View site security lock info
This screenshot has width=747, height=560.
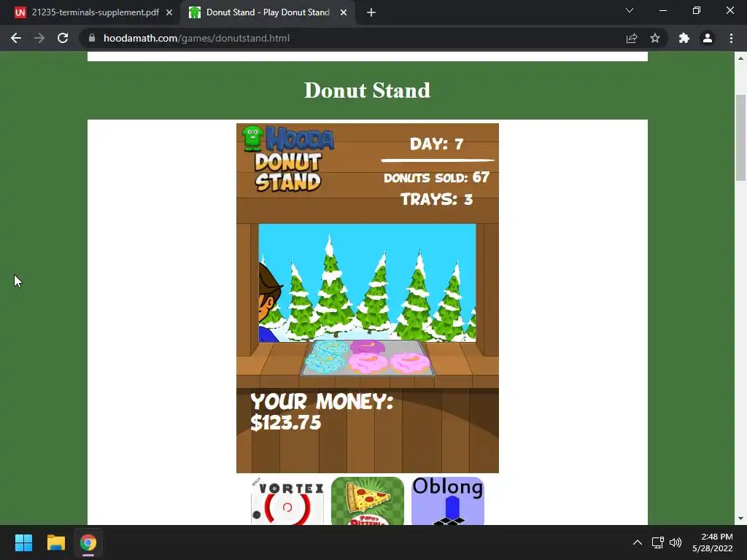pyautogui.click(x=92, y=38)
